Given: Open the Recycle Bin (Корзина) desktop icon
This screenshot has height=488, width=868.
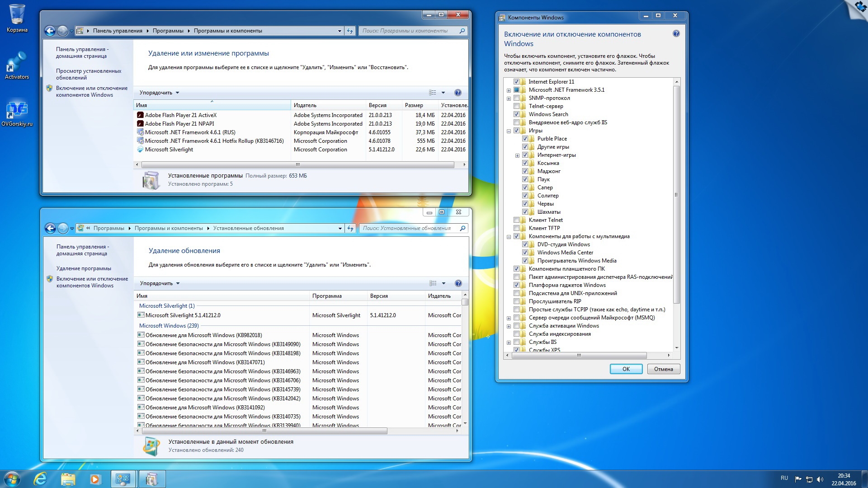Looking at the screenshot, I should pos(17,18).
